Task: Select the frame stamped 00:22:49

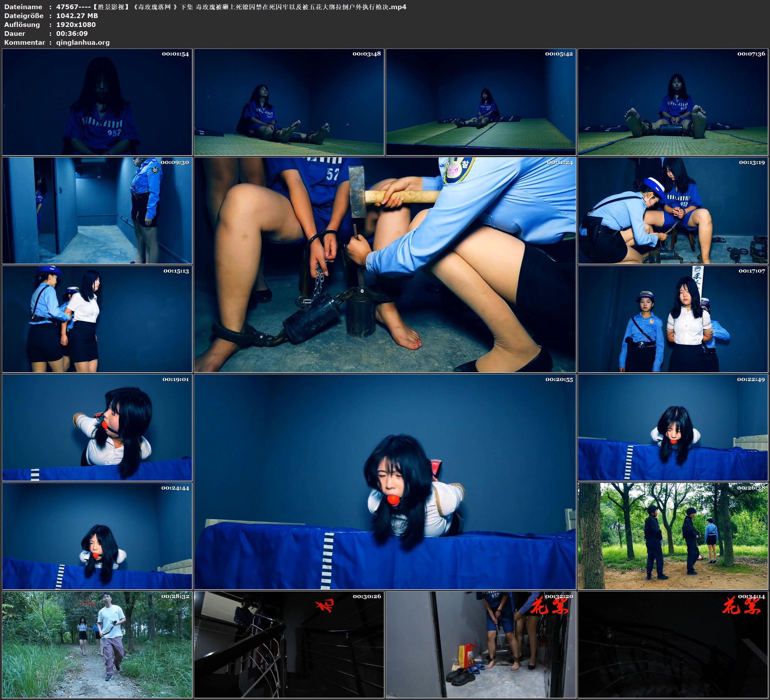Action: [x=673, y=427]
